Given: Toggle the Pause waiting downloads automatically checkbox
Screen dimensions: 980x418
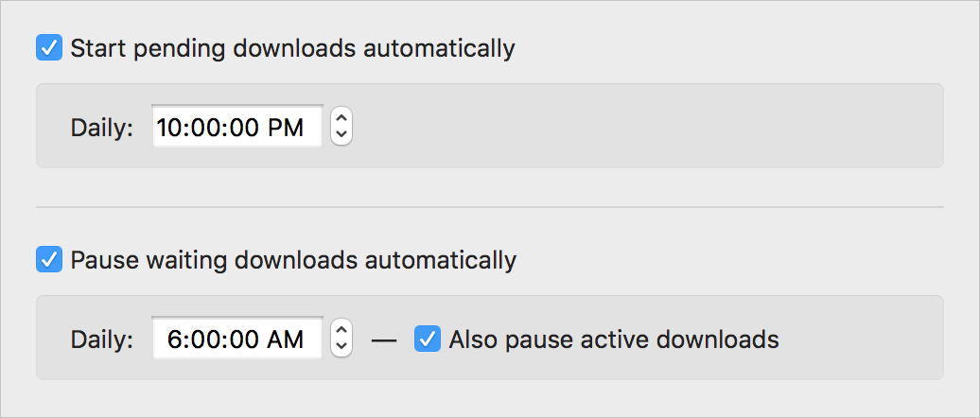Looking at the screenshot, I should 48,259.
